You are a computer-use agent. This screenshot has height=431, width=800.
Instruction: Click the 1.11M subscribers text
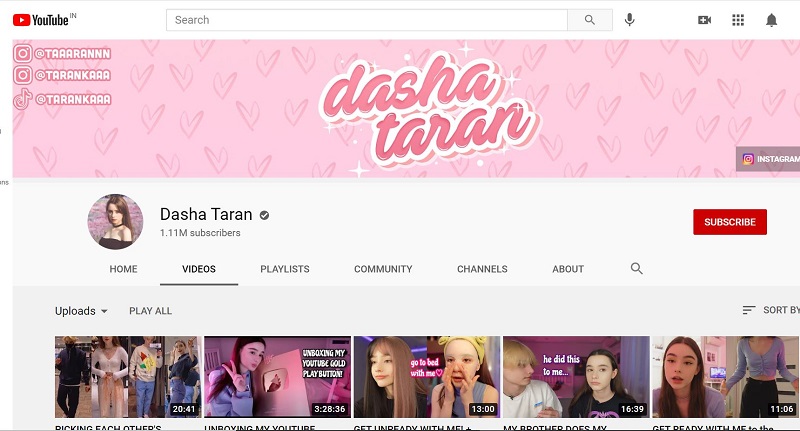pos(200,233)
